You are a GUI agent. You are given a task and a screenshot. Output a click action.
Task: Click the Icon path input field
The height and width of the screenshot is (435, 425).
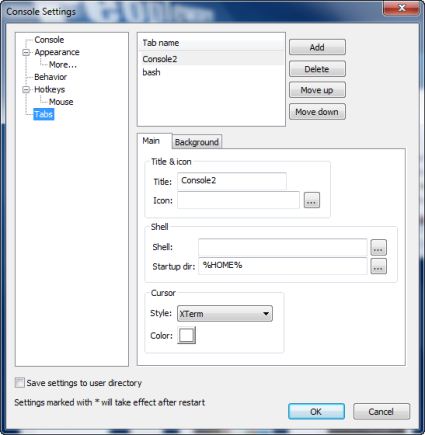click(238, 200)
